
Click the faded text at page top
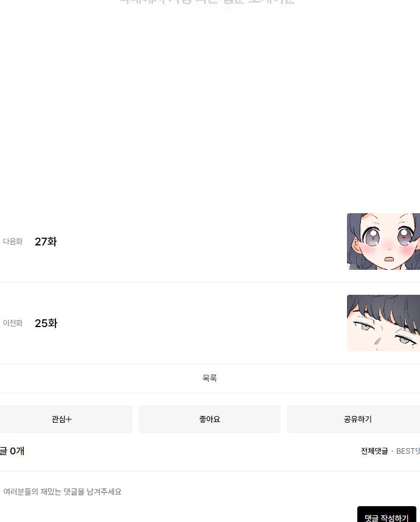coord(207,2)
